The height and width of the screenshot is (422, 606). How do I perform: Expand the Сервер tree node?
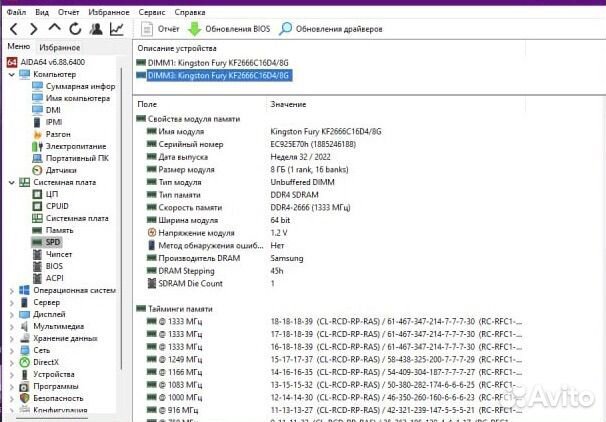point(12,303)
